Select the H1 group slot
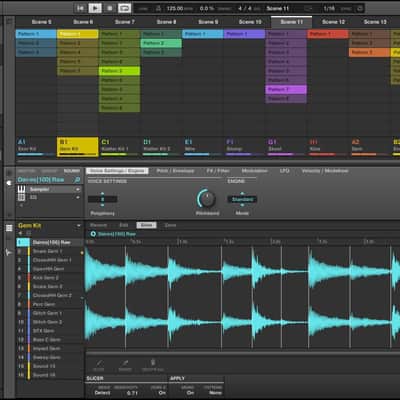The height and width of the screenshot is (400, 400). [x=328, y=146]
